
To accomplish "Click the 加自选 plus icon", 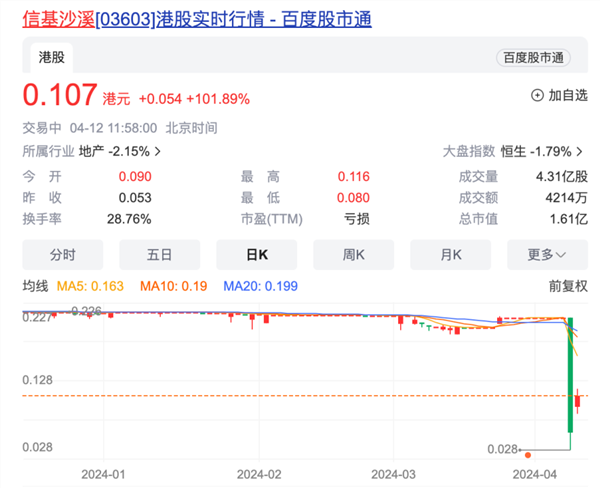I will tap(537, 96).
